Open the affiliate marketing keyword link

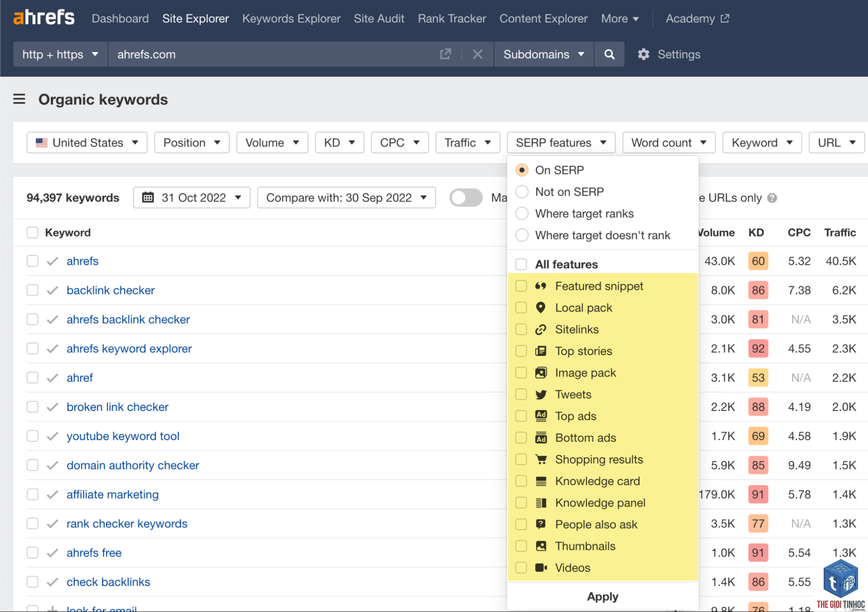point(112,494)
